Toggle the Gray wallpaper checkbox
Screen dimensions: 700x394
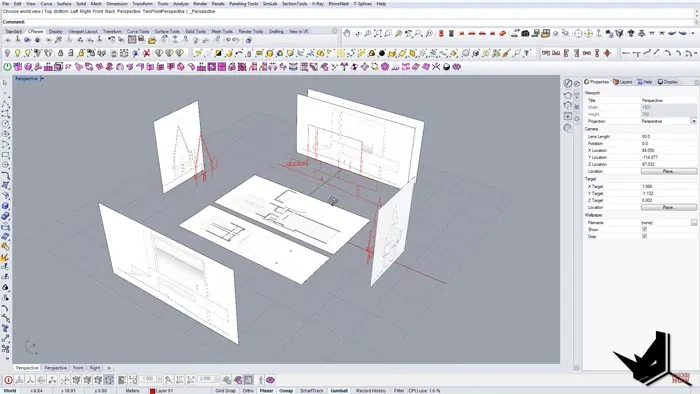tap(644, 236)
